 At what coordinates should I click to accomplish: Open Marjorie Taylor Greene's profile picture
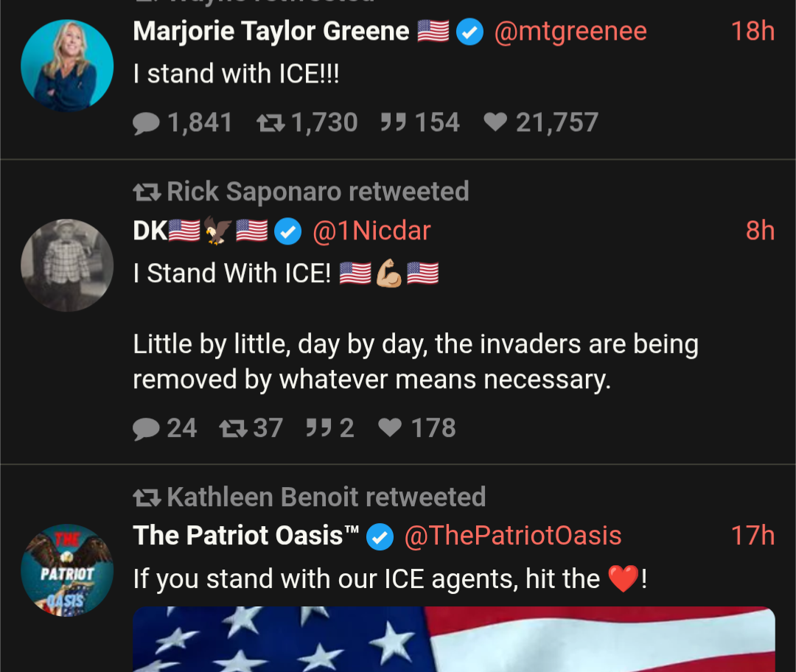[x=67, y=66]
